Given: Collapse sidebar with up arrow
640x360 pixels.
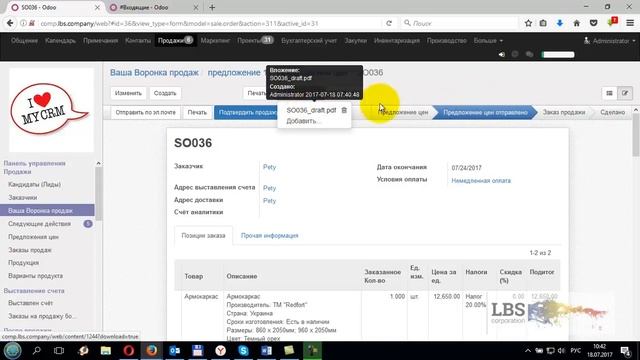Looking at the screenshot, I should 98,163.
